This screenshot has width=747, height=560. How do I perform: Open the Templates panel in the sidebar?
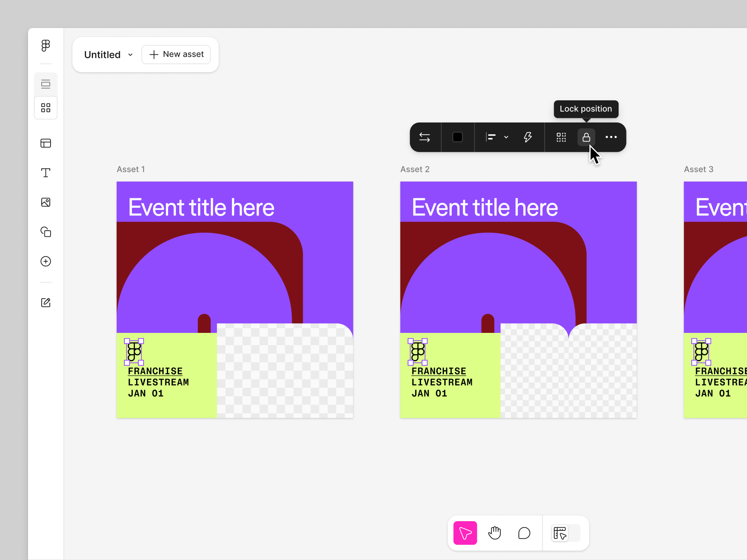pyautogui.click(x=46, y=143)
